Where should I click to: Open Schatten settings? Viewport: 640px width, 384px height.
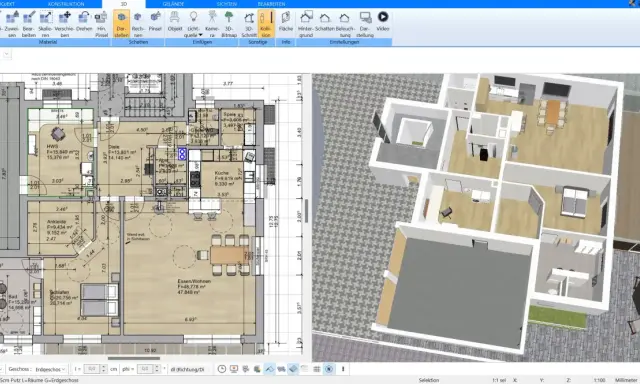324,21
